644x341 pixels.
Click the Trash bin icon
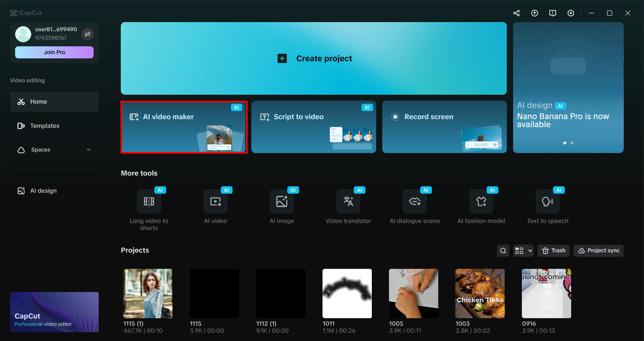point(545,251)
